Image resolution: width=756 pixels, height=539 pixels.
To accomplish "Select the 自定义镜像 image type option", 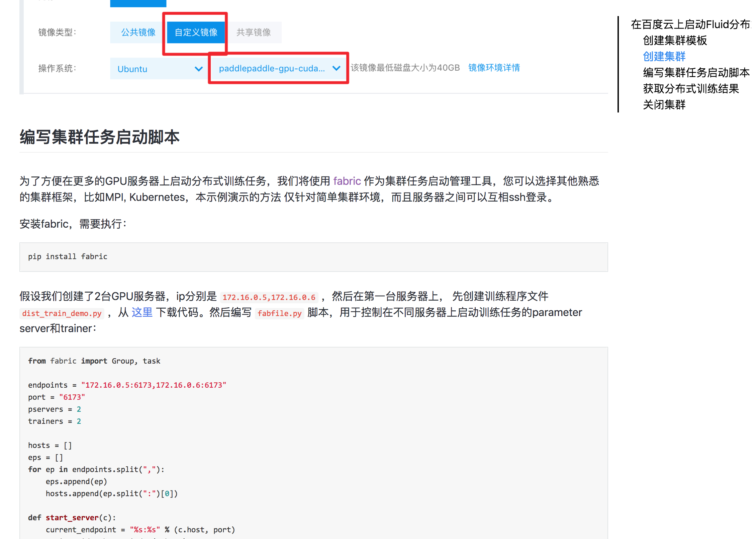I will pyautogui.click(x=196, y=32).
